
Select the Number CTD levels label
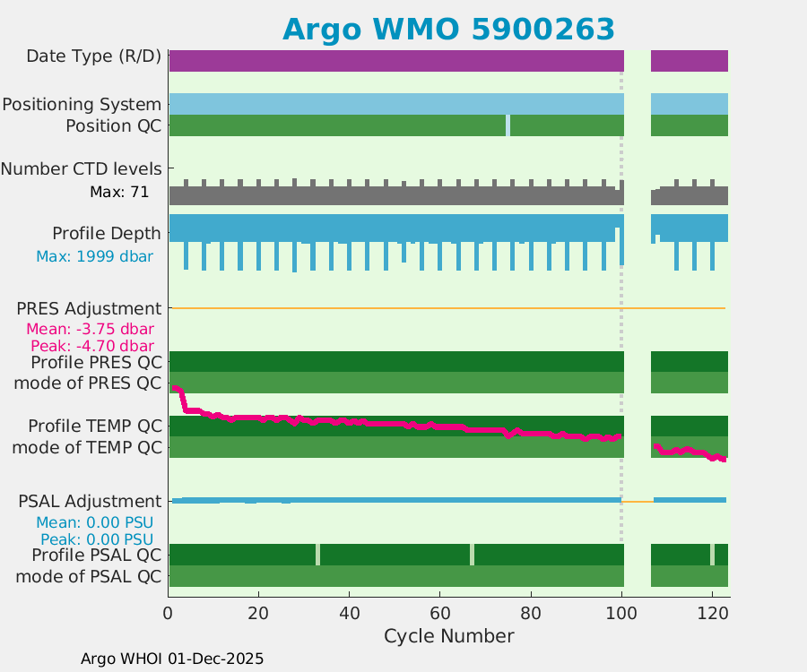(82, 168)
